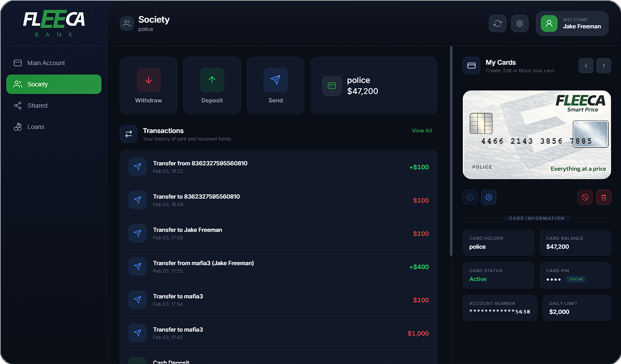Image resolution: width=621 pixels, height=364 pixels.
Task: Go to next card with right chevron
Action: tap(604, 66)
